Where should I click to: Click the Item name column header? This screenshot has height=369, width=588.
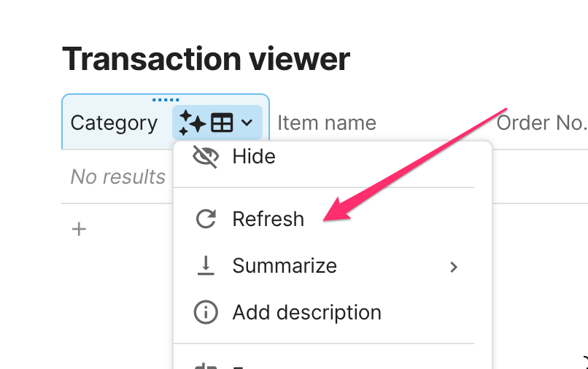tap(327, 123)
